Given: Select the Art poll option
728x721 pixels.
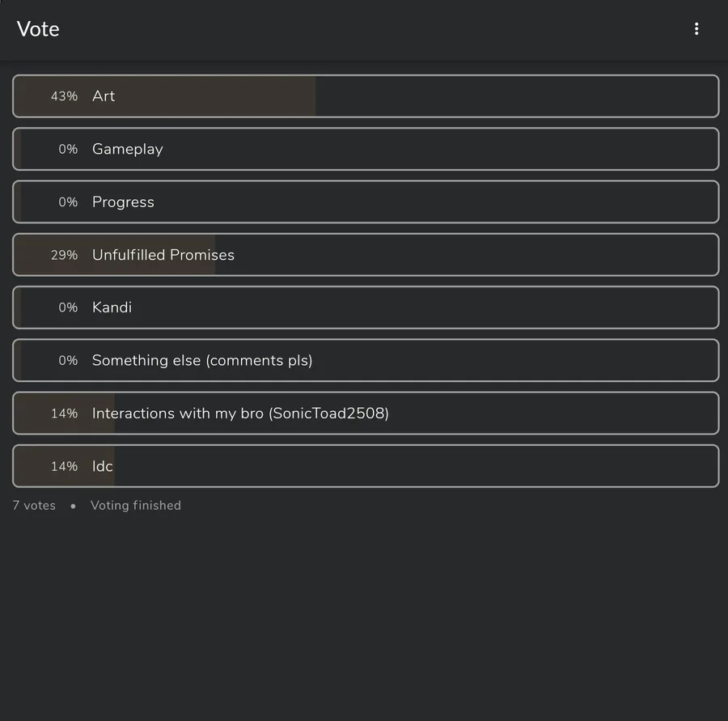Looking at the screenshot, I should pyautogui.click(x=366, y=96).
